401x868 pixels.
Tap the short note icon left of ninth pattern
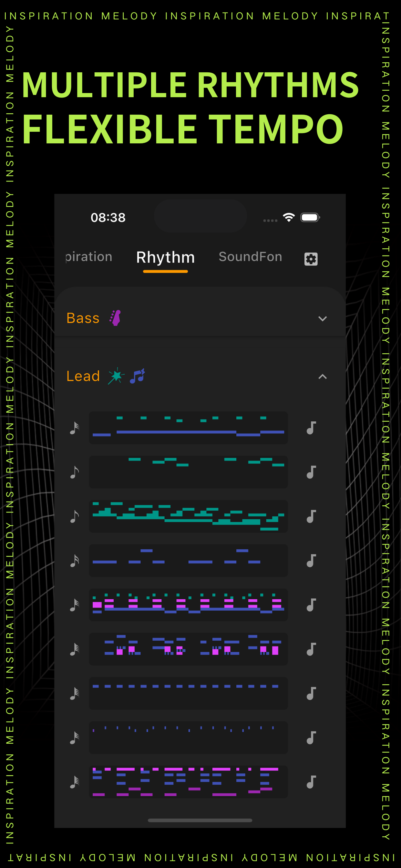[x=75, y=782]
